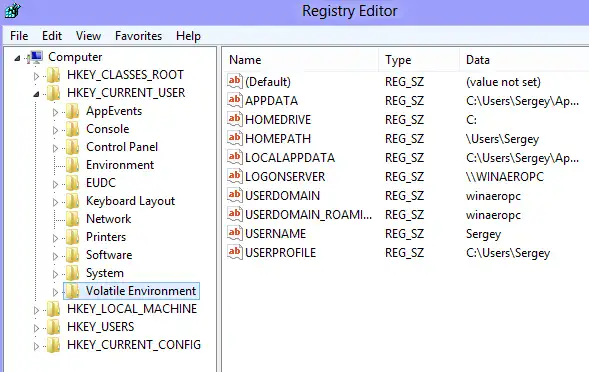The height and width of the screenshot is (372, 589).
Task: Click the Environment folder icon
Action: tap(72, 165)
